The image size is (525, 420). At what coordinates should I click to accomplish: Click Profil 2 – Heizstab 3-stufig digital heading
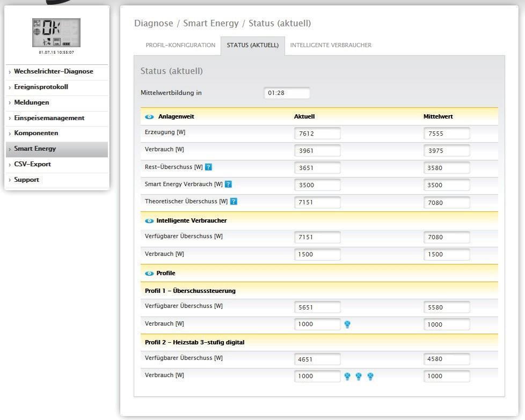[194, 342]
